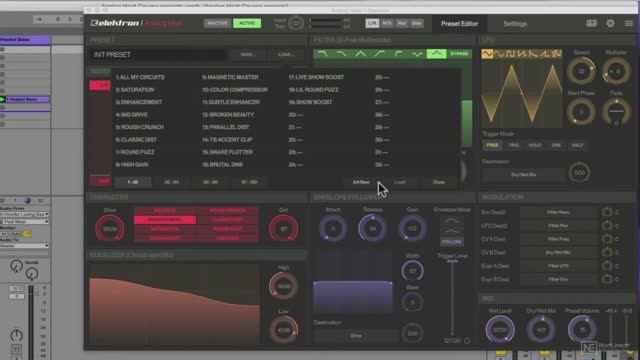Toggle the FOLLOW envelope mode button
Viewport: 640px width, 360px height.
point(451,242)
